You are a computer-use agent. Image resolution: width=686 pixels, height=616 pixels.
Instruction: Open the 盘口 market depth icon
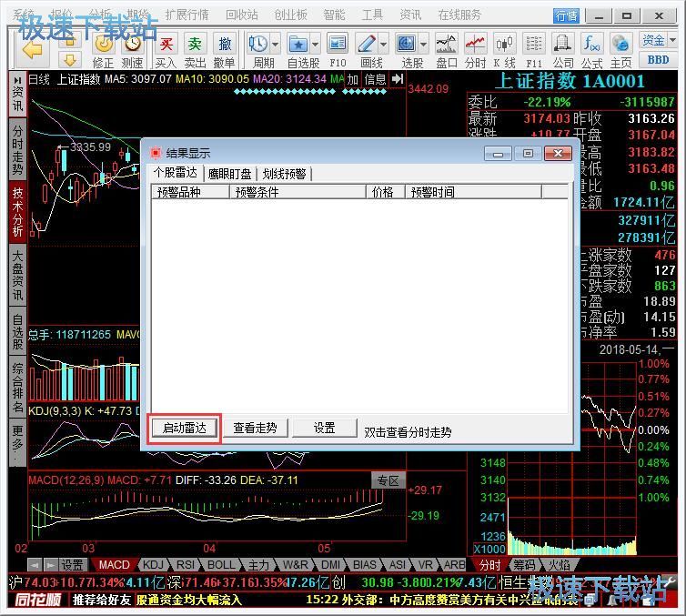(446, 48)
